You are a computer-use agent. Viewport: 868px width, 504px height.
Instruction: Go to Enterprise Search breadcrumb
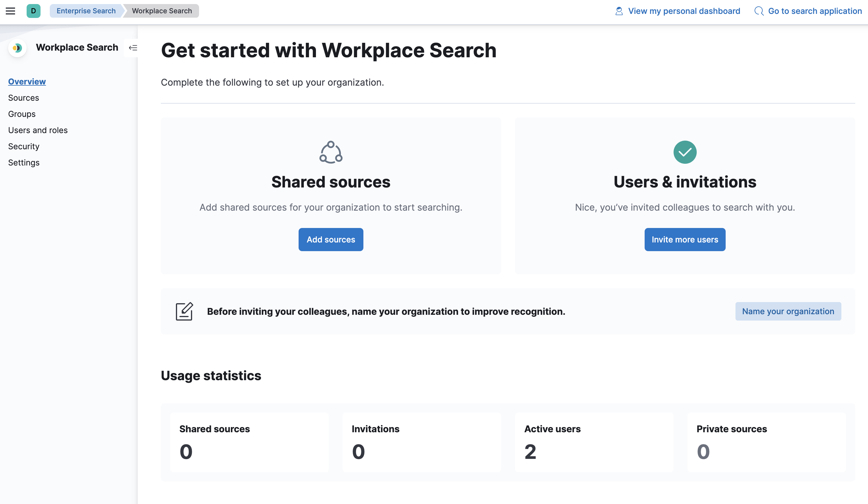[x=86, y=11]
